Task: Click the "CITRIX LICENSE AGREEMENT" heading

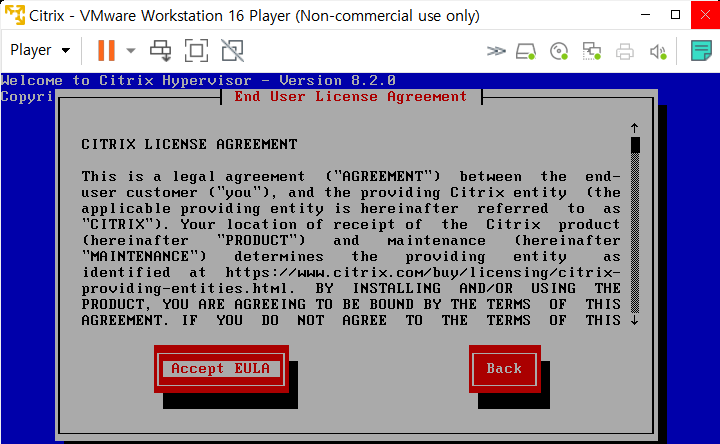Action: 189,144
